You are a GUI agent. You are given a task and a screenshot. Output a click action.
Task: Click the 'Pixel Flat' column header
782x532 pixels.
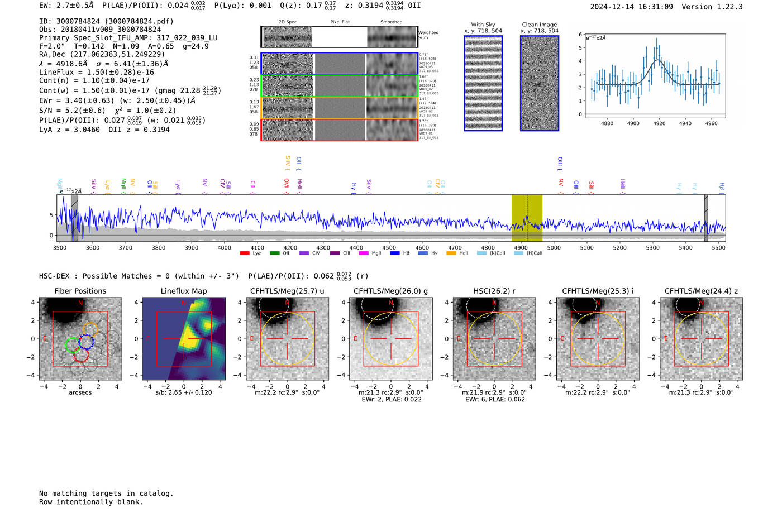tap(340, 22)
